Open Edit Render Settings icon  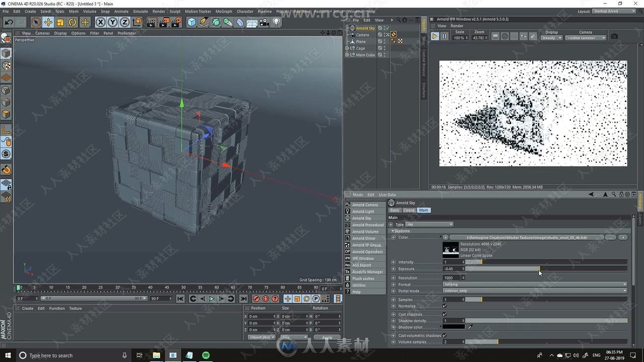tap(176, 22)
